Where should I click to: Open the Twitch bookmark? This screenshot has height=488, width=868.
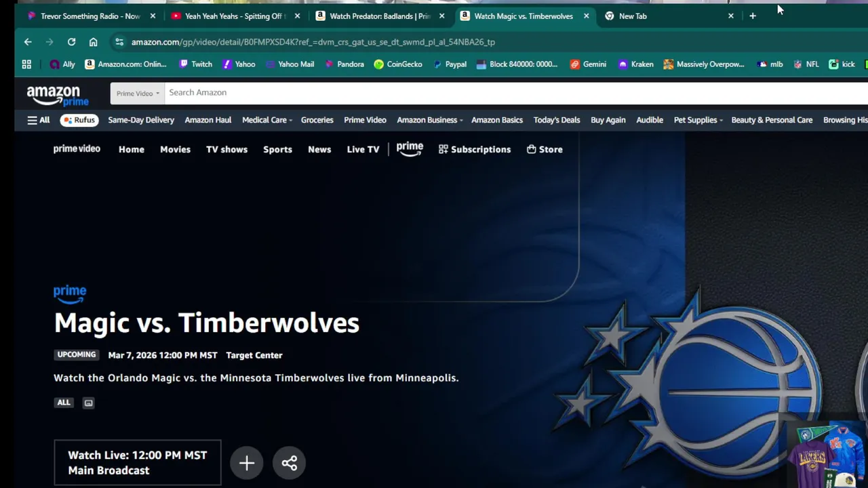tap(195, 64)
